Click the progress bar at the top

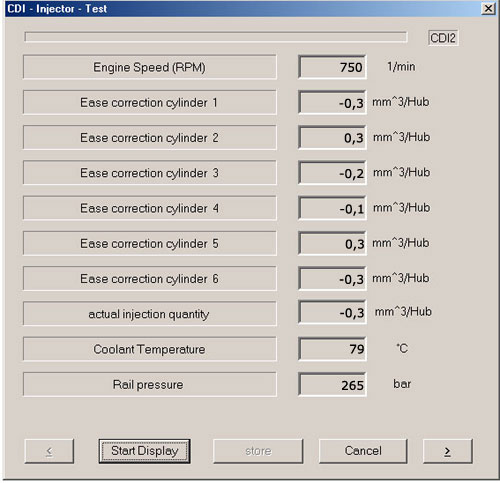click(x=216, y=37)
